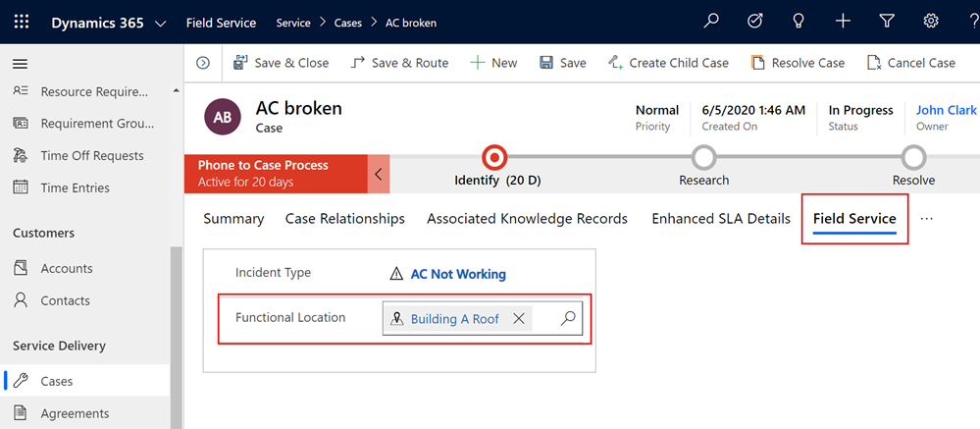This screenshot has height=429, width=980.
Task: Click Save & Close command
Action: [281, 63]
